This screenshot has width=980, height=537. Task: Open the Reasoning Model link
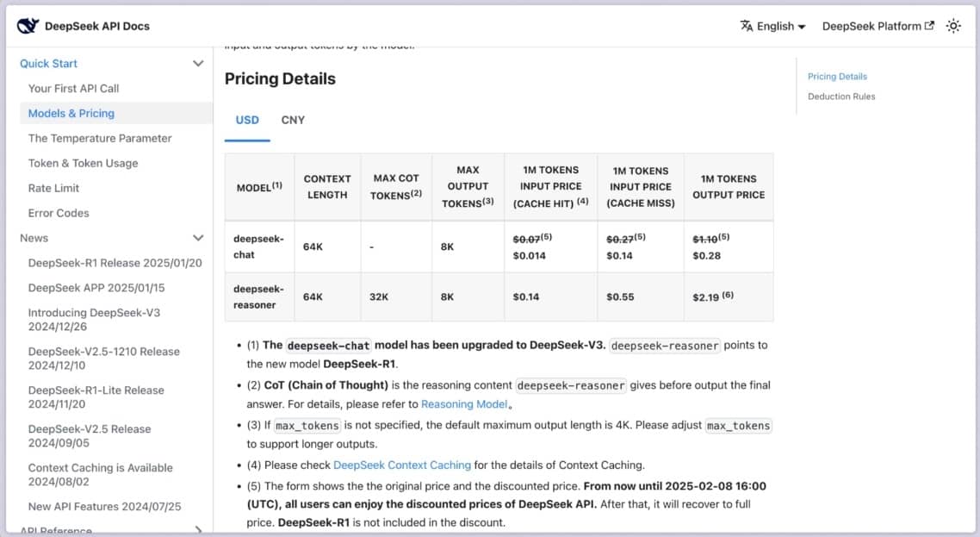[464, 403]
